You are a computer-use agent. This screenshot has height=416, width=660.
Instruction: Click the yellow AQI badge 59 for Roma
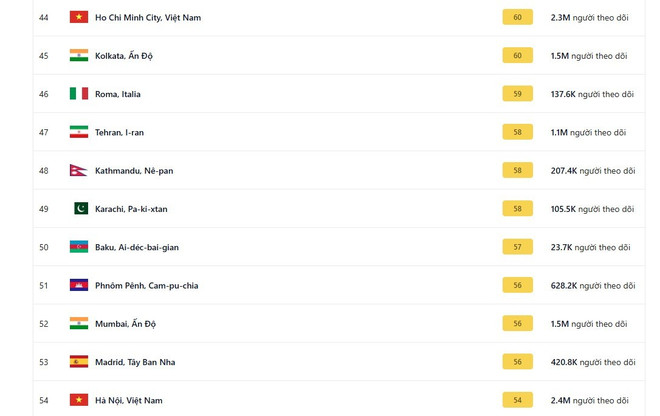click(x=517, y=94)
